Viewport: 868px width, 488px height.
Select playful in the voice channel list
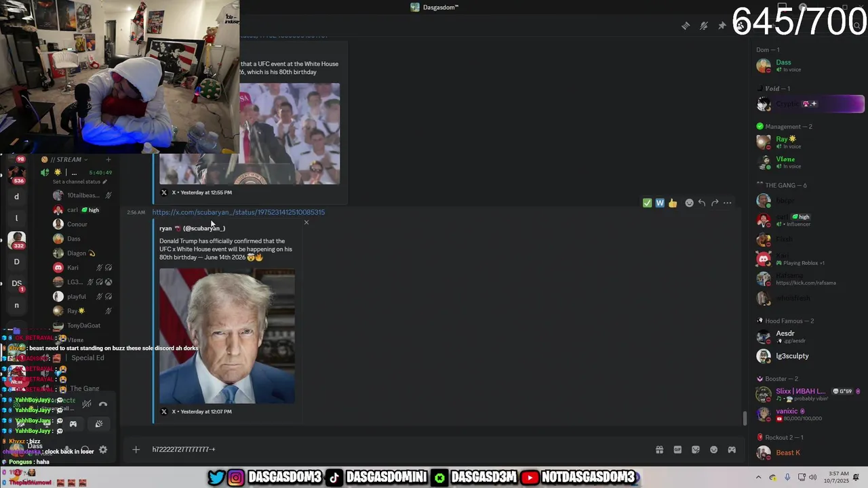coord(83,296)
